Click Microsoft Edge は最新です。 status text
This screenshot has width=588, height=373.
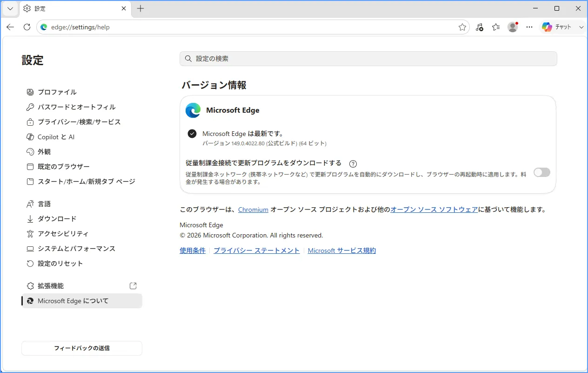[x=243, y=134]
